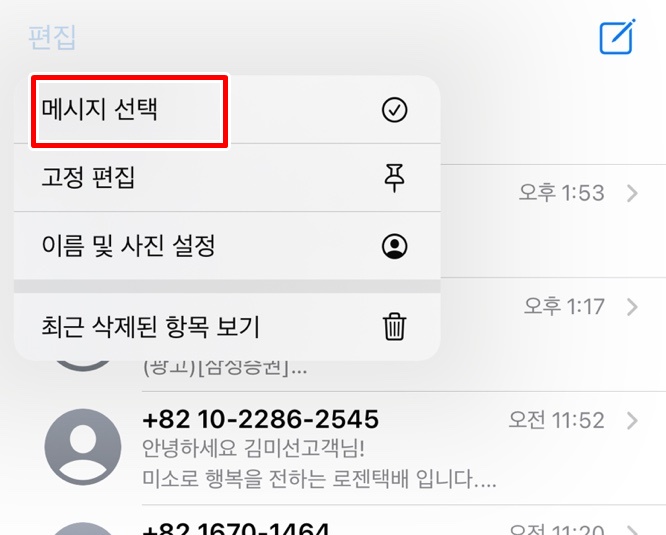
Task: Open the chevron beside 오전 11:52
Action: (632, 420)
